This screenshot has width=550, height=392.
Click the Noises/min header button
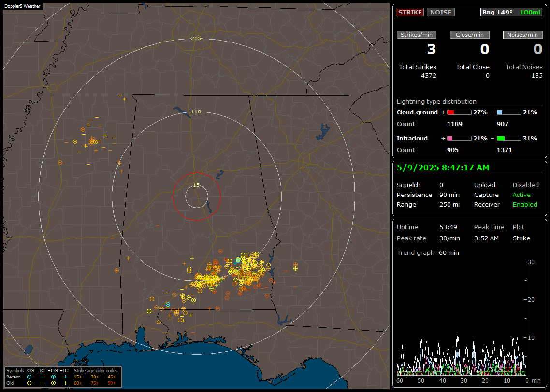522,35
